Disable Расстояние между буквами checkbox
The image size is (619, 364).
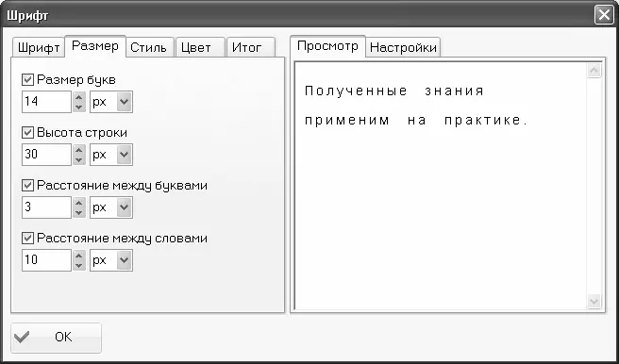click(27, 186)
